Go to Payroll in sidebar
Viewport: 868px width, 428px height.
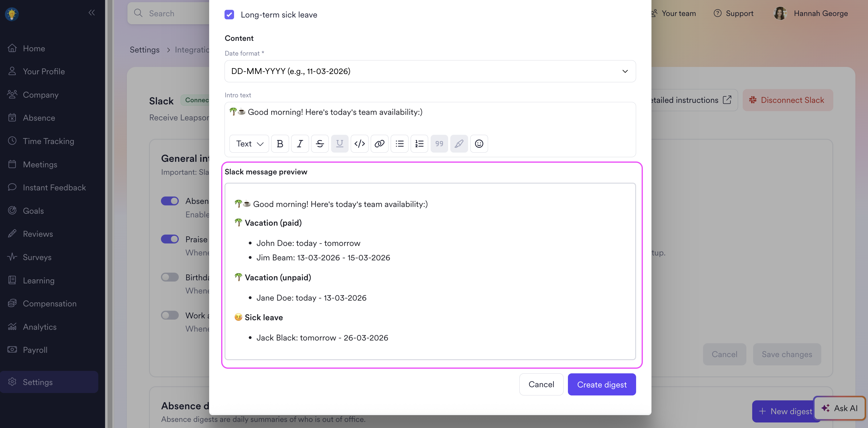35,350
